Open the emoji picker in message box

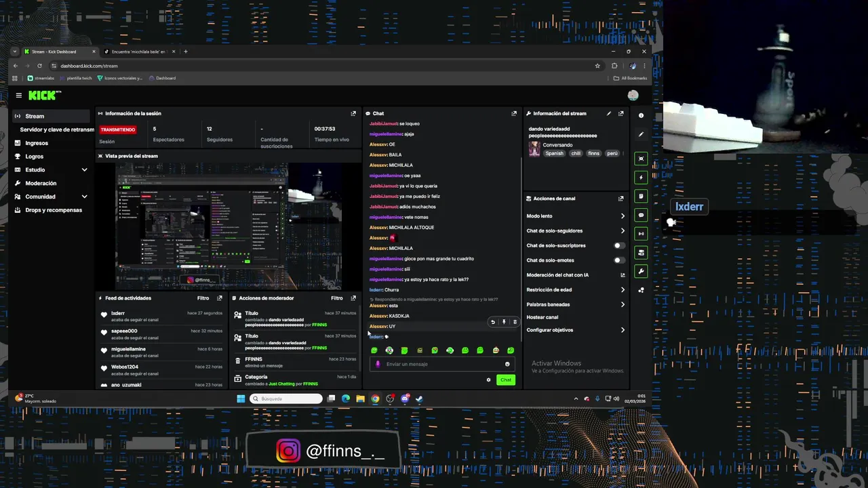tap(507, 364)
